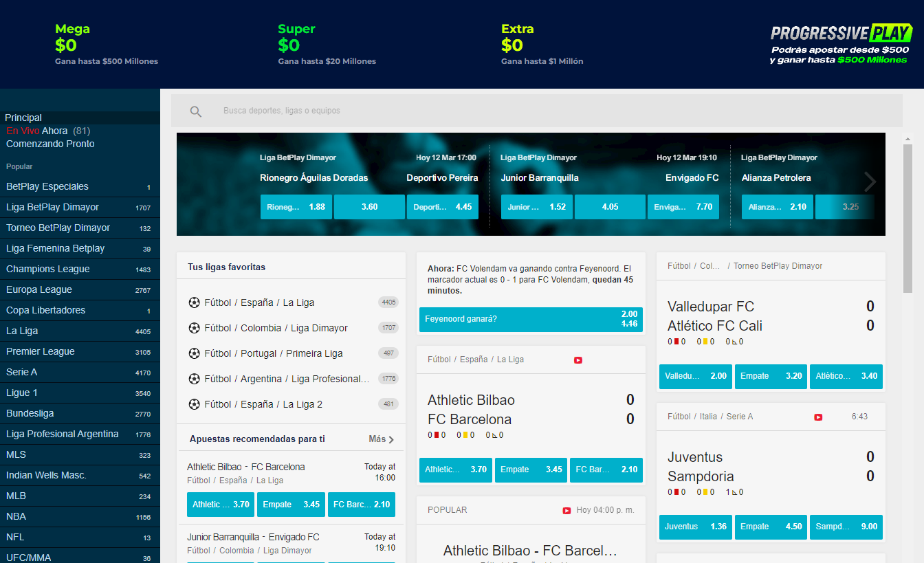
Task: Select Liga BetPlay Dimayor in sidebar
Action: pyautogui.click(x=80, y=207)
